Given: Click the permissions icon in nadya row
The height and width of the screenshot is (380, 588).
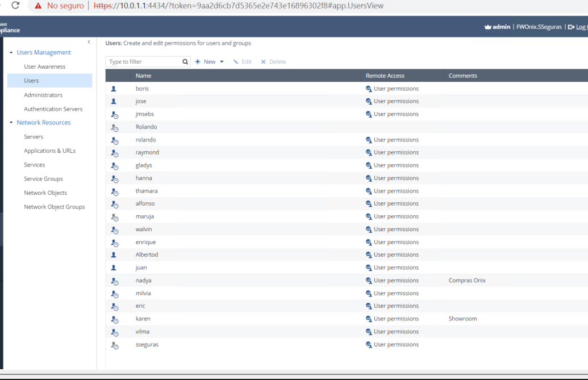Looking at the screenshot, I should (x=369, y=281).
